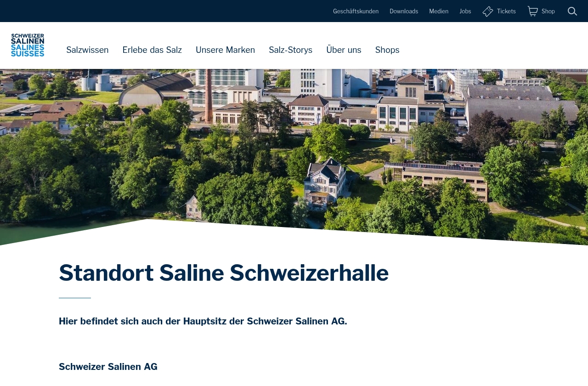The height and width of the screenshot is (386, 588).
Task: Open the Geschäftskunden link
Action: click(x=356, y=11)
